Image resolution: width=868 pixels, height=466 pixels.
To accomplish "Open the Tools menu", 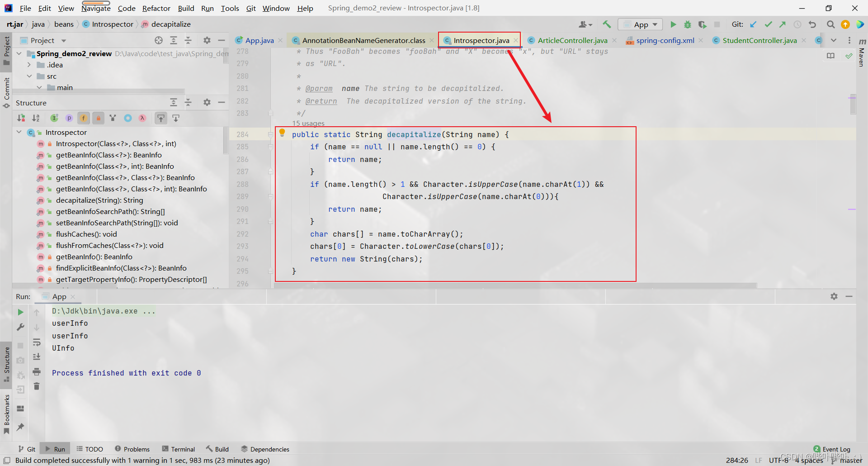I will point(230,8).
